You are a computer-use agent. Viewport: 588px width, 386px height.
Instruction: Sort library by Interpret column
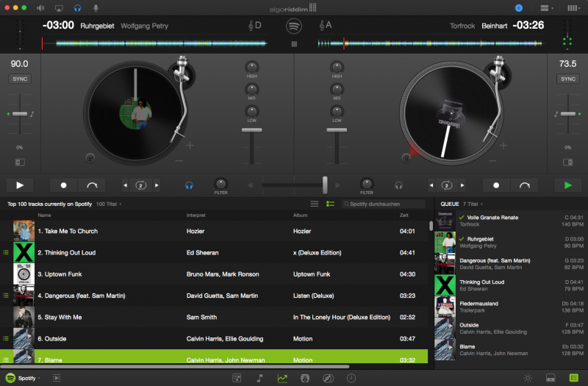(196, 215)
